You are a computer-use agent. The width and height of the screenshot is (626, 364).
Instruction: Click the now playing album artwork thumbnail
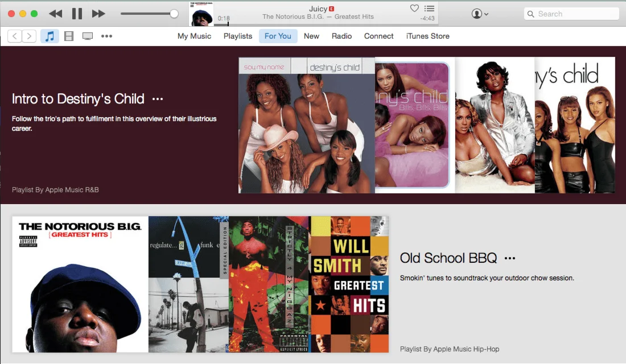point(201,14)
